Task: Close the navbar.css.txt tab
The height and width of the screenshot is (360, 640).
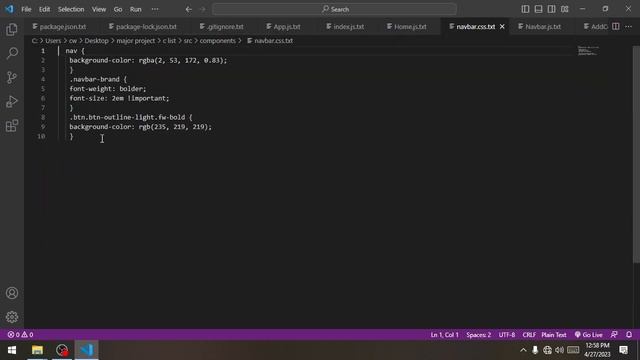Action: coord(502,27)
